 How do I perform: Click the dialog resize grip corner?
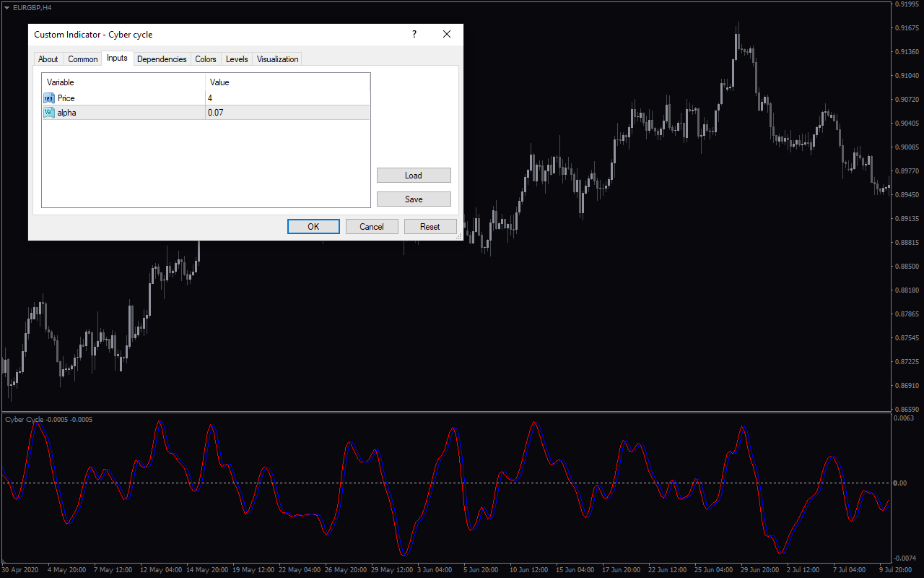click(459, 236)
